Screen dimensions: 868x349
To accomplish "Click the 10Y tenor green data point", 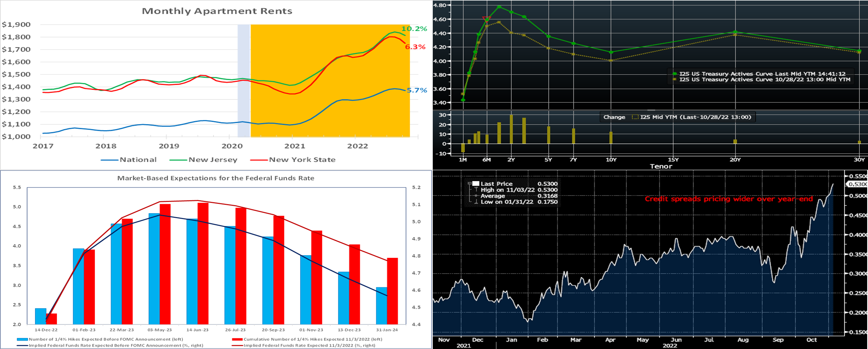I will pyautogui.click(x=611, y=52).
